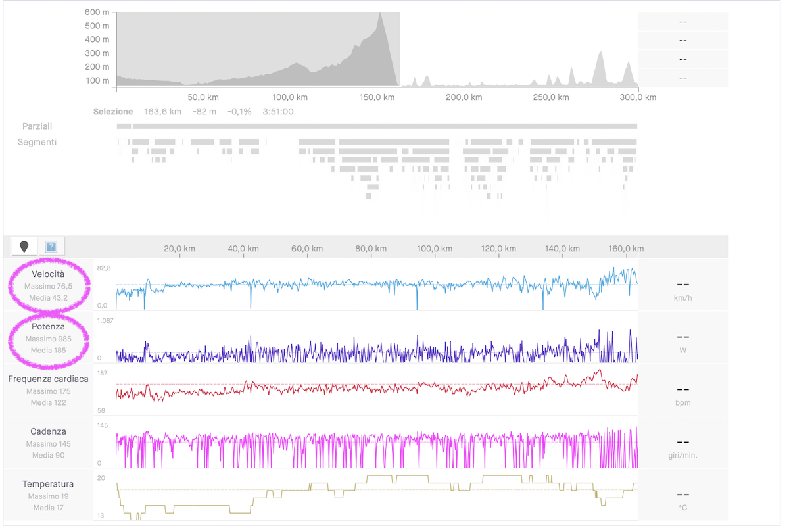The width and height of the screenshot is (789, 532).
Task: Click the Selezione label below elevation chart
Action: click(x=113, y=112)
